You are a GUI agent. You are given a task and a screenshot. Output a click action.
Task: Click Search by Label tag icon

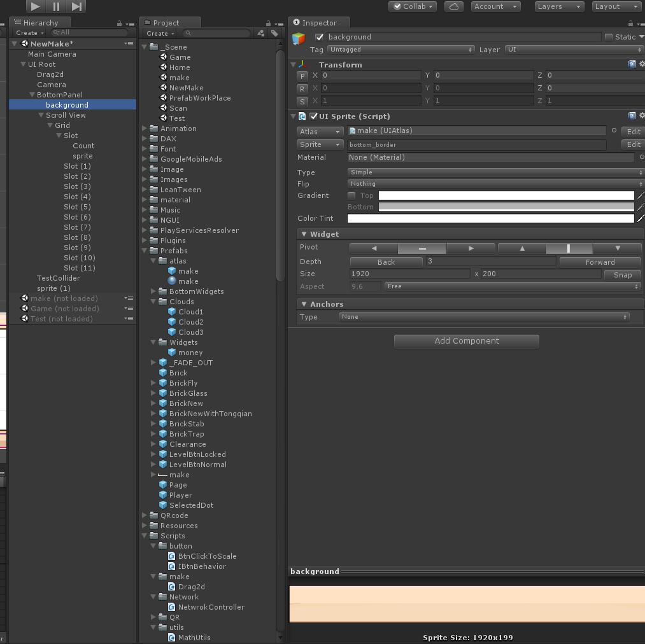click(x=274, y=33)
